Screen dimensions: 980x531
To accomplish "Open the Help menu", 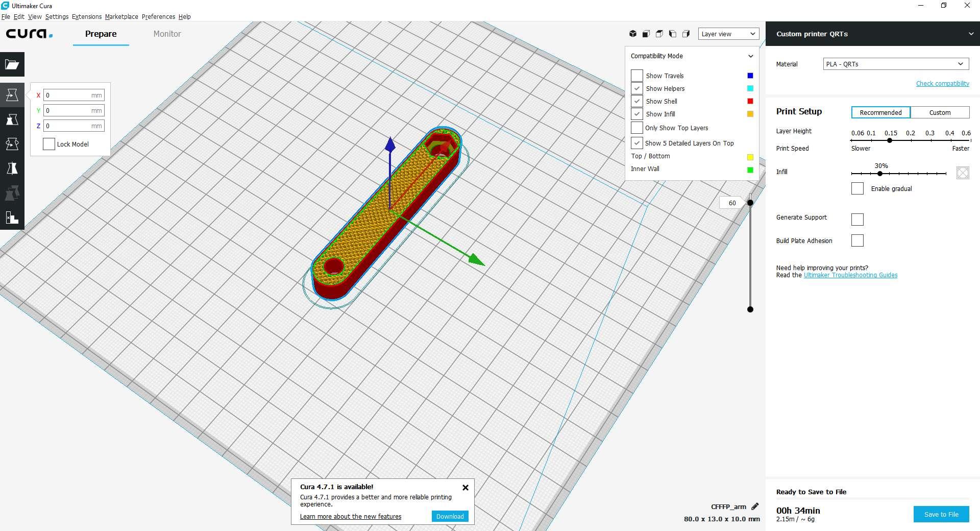I will (184, 17).
